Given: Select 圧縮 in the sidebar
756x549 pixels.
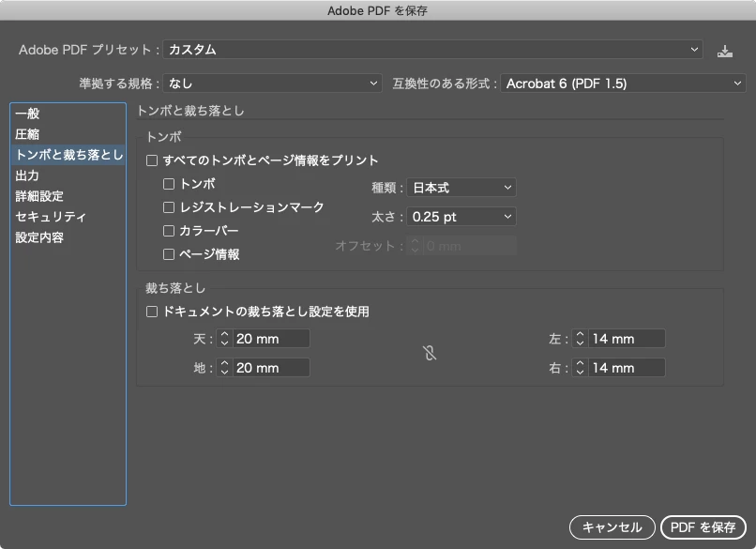Looking at the screenshot, I should tap(68, 134).
